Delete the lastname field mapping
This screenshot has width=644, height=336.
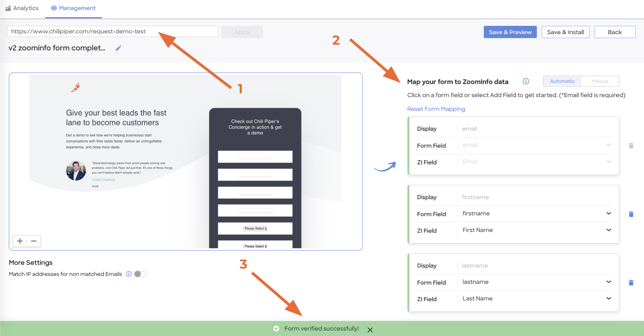tap(631, 283)
